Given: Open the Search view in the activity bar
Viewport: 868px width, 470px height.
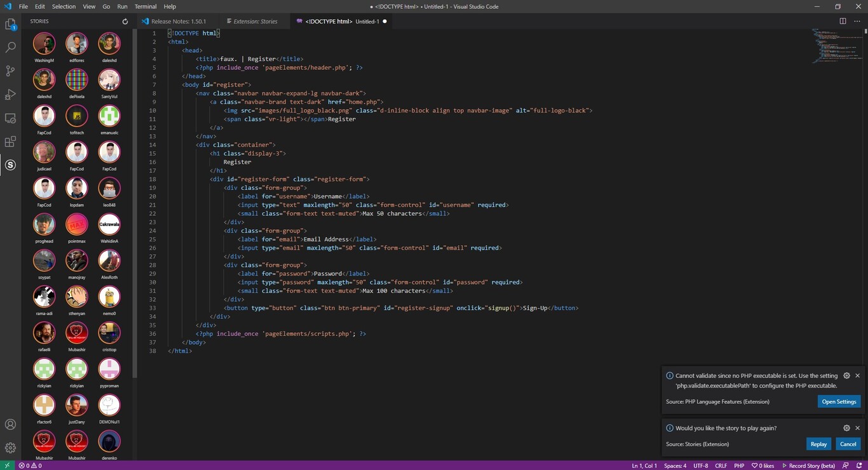Looking at the screenshot, I should pyautogui.click(x=10, y=46).
